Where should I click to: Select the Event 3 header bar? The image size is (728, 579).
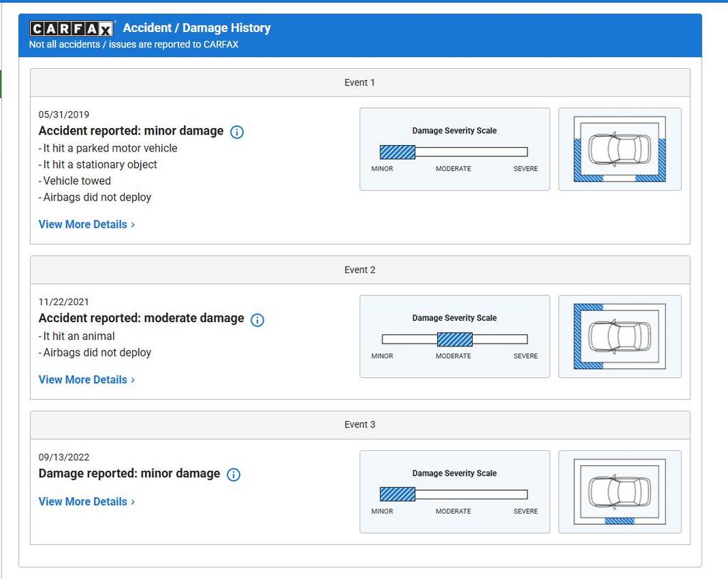point(360,425)
